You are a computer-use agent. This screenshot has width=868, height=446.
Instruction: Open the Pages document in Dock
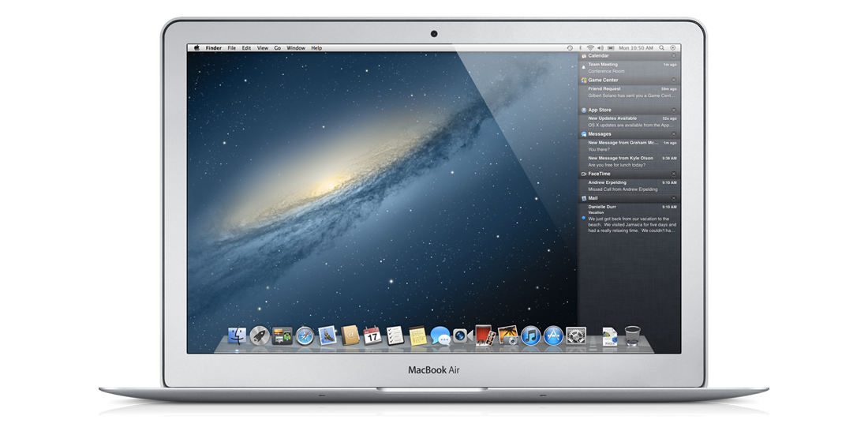click(609, 336)
